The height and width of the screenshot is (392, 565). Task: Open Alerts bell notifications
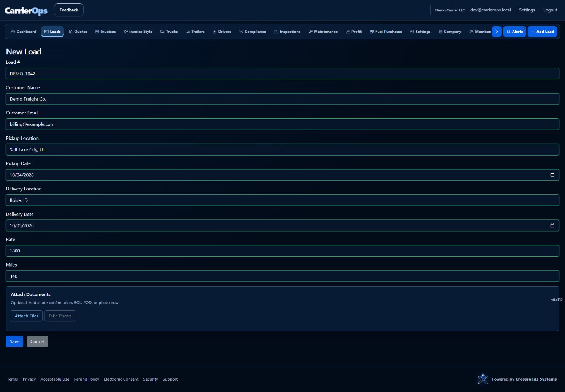point(514,32)
